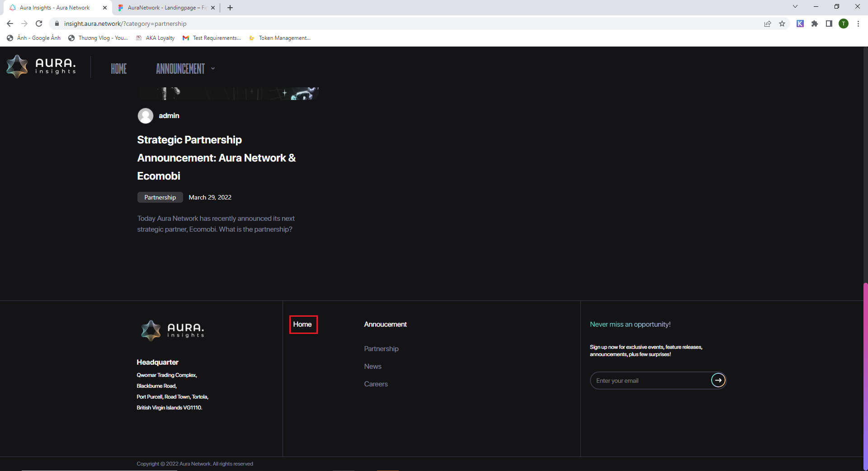Click the footer Partnership link
The image size is (868, 471).
(381, 349)
